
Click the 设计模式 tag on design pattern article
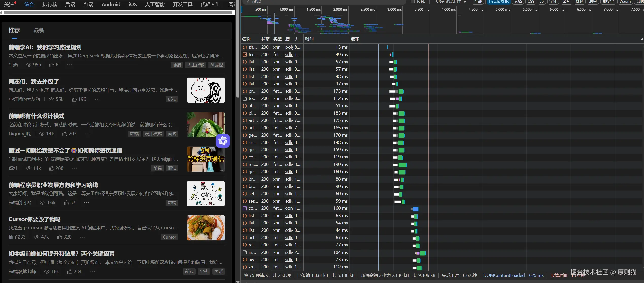pyautogui.click(x=153, y=134)
